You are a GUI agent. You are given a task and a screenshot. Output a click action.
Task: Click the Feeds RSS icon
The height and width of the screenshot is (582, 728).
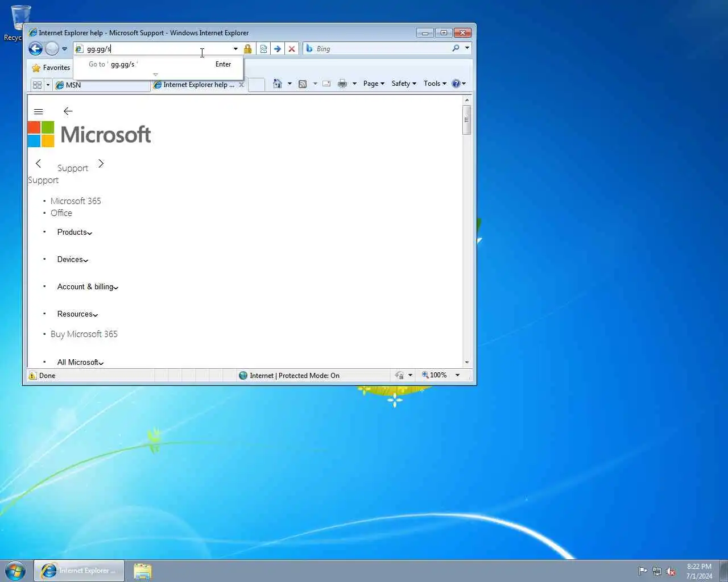pos(303,84)
